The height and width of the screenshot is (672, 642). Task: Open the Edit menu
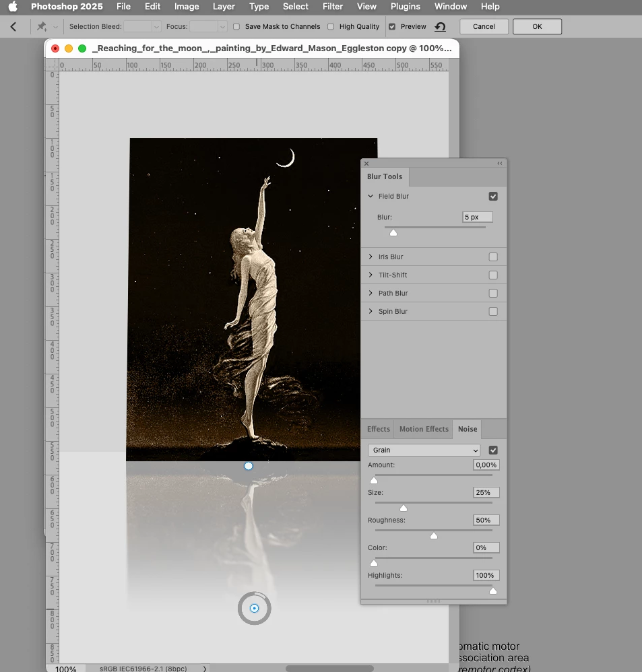click(152, 7)
